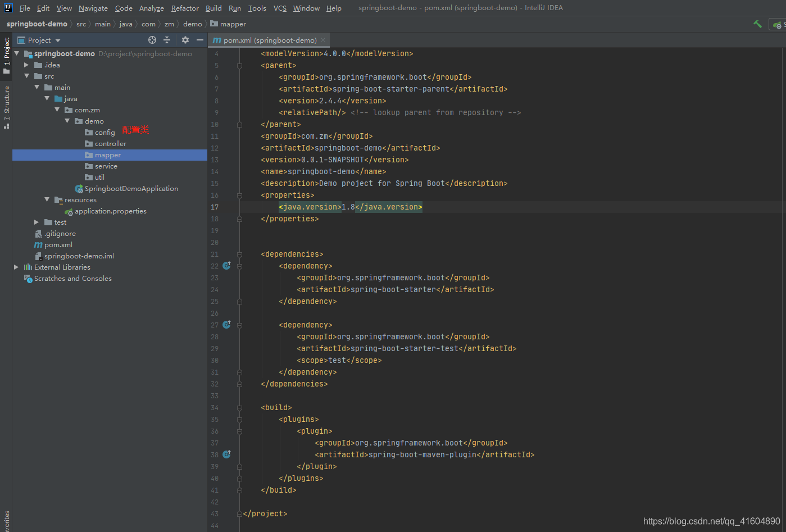The height and width of the screenshot is (532, 786).
Task: Collapse the src folder
Action: pos(26,76)
